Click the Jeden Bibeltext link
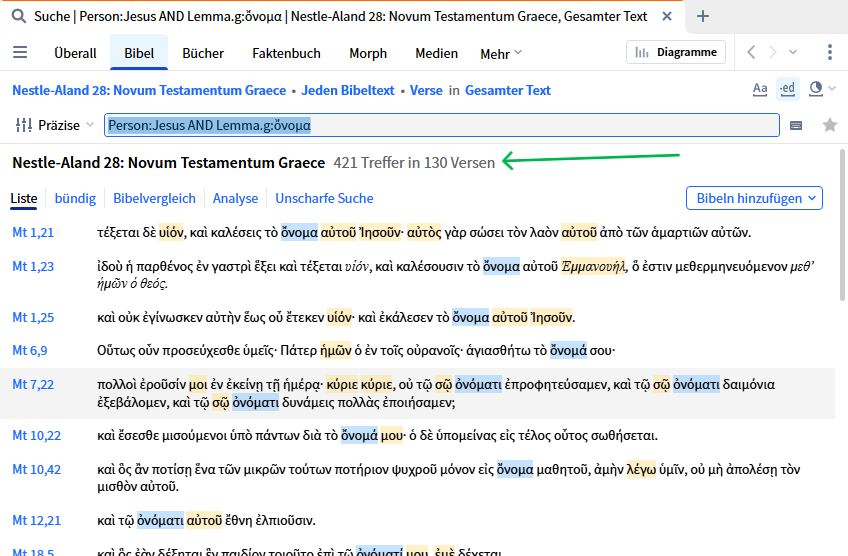848x556 pixels. 348,90
